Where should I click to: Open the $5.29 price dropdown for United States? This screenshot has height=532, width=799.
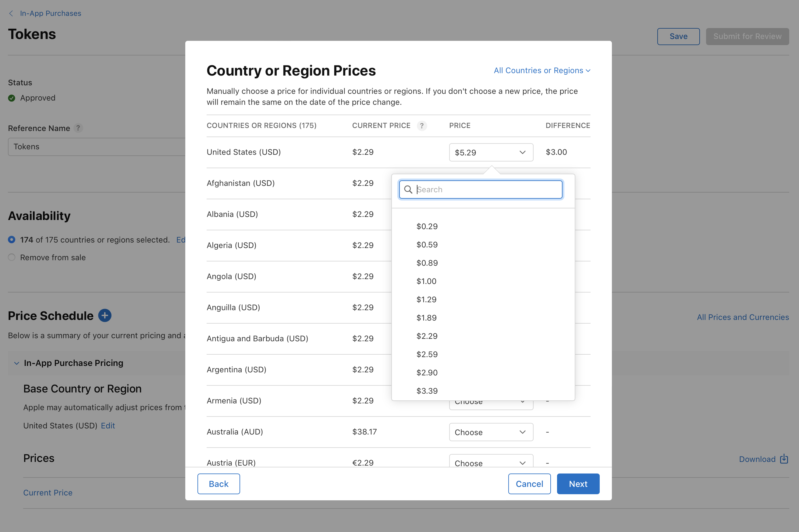[x=491, y=152]
